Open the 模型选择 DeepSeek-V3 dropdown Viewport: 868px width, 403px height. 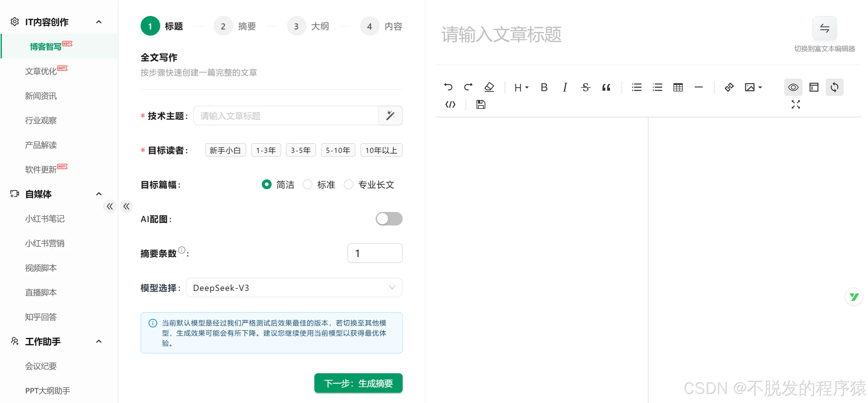294,288
